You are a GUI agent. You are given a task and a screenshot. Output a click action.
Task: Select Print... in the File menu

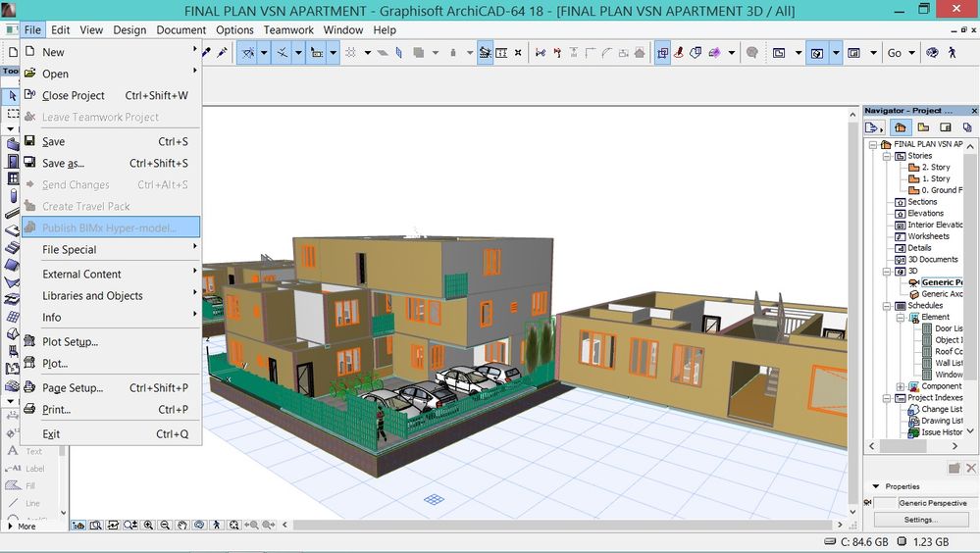(x=56, y=410)
